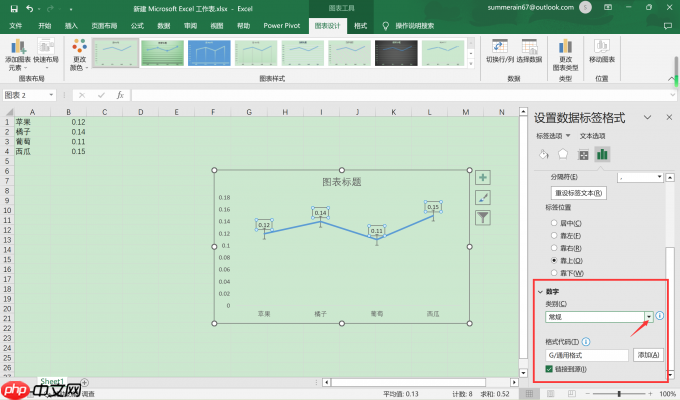The width and height of the screenshot is (680, 400).
Task: Select 靠右(R) label position radio
Action: (x=554, y=248)
